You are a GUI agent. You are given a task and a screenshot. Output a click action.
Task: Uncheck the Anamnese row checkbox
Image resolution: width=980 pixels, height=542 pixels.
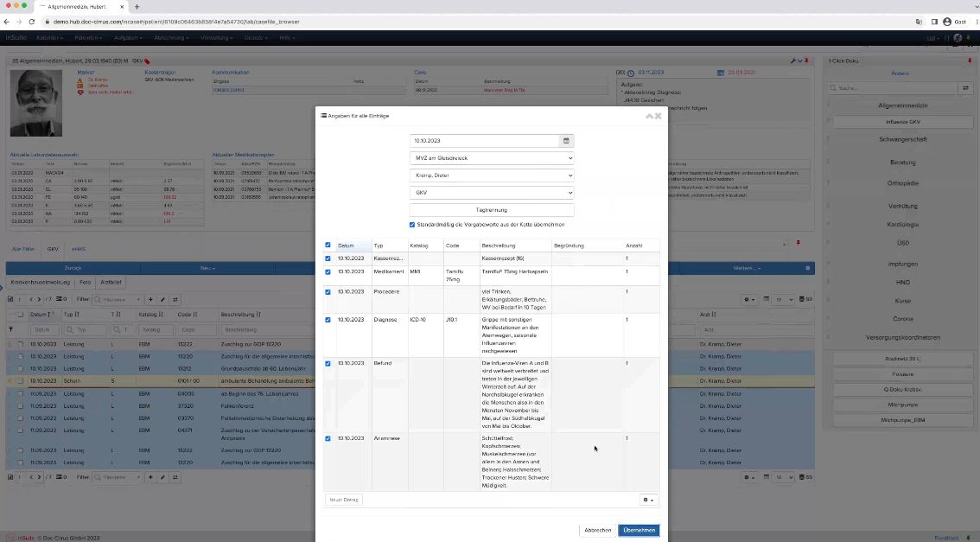[328, 439]
